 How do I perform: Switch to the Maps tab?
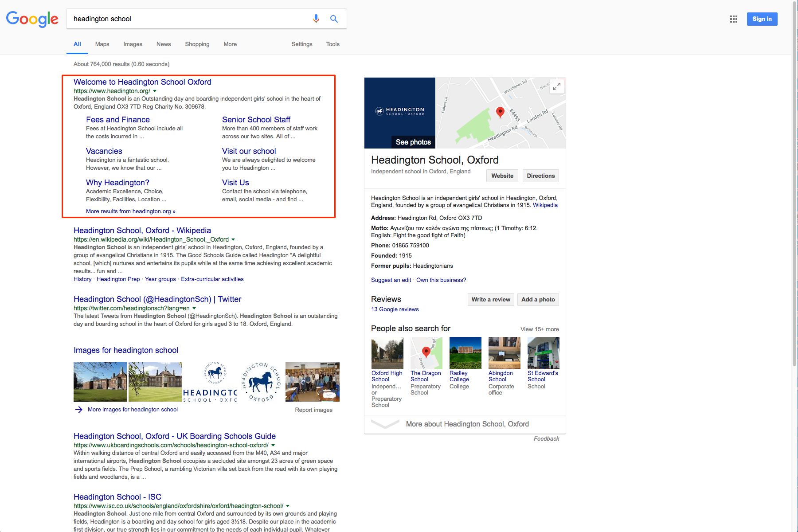point(102,44)
